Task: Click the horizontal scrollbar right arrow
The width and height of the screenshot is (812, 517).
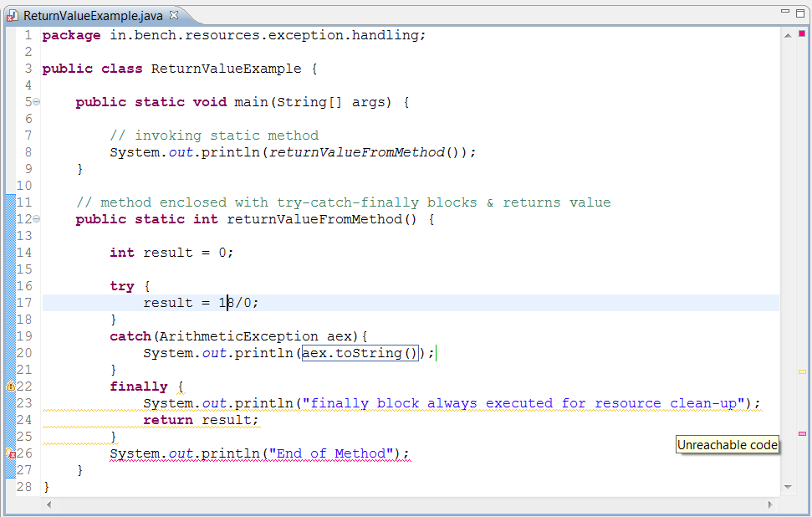Action: tap(772, 504)
